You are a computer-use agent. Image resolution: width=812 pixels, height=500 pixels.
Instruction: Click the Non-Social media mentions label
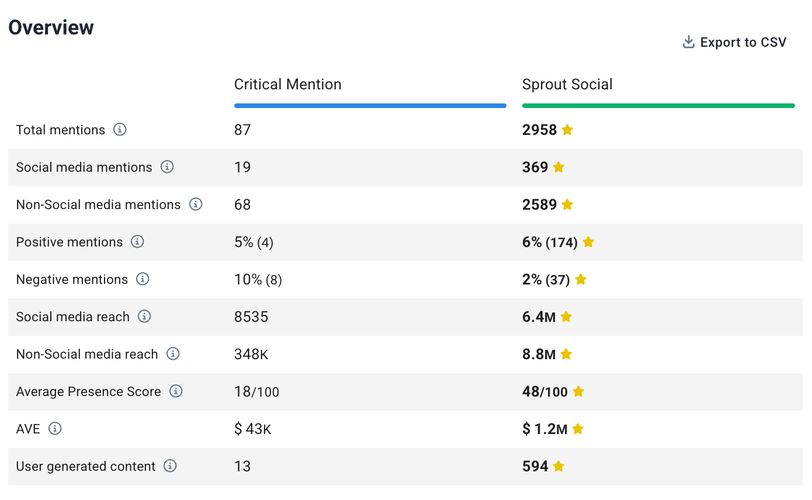(x=98, y=204)
